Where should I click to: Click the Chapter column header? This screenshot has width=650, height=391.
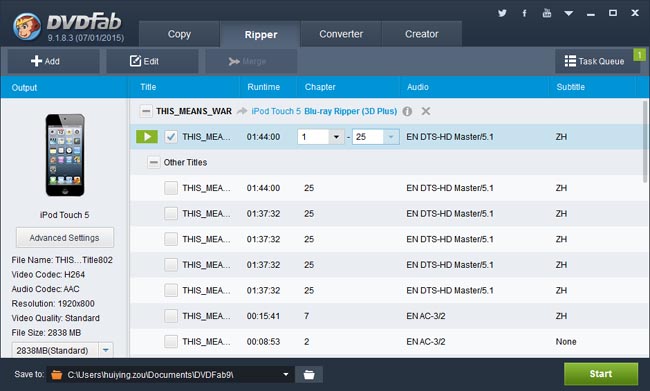(x=320, y=87)
